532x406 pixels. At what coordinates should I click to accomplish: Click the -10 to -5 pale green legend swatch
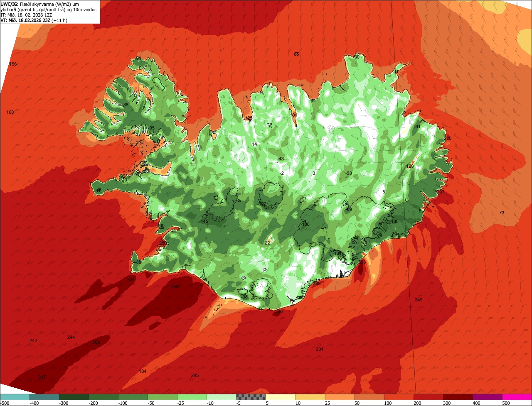(x=222, y=397)
